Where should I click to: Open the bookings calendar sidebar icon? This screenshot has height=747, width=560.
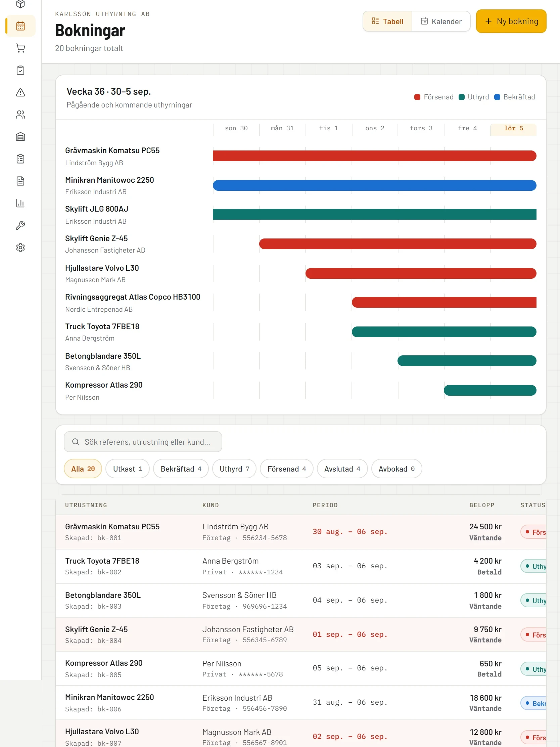click(20, 26)
